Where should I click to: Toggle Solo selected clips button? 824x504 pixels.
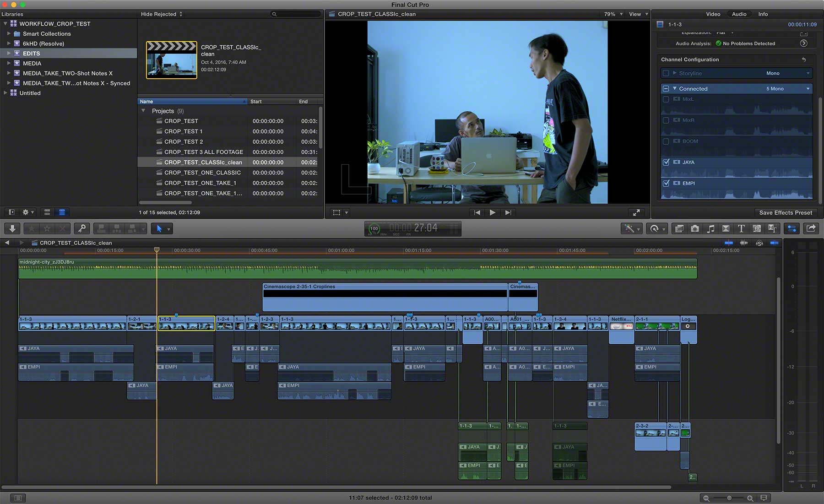pos(759,243)
